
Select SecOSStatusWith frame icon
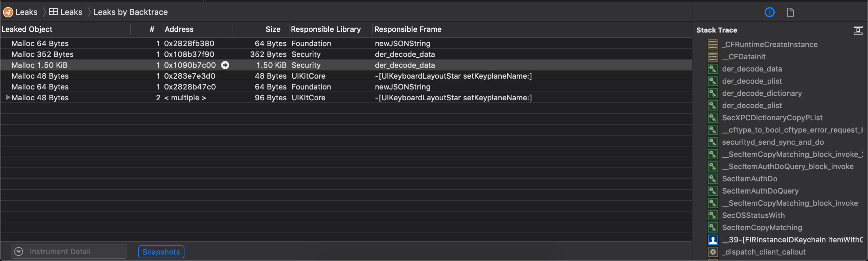click(x=713, y=215)
